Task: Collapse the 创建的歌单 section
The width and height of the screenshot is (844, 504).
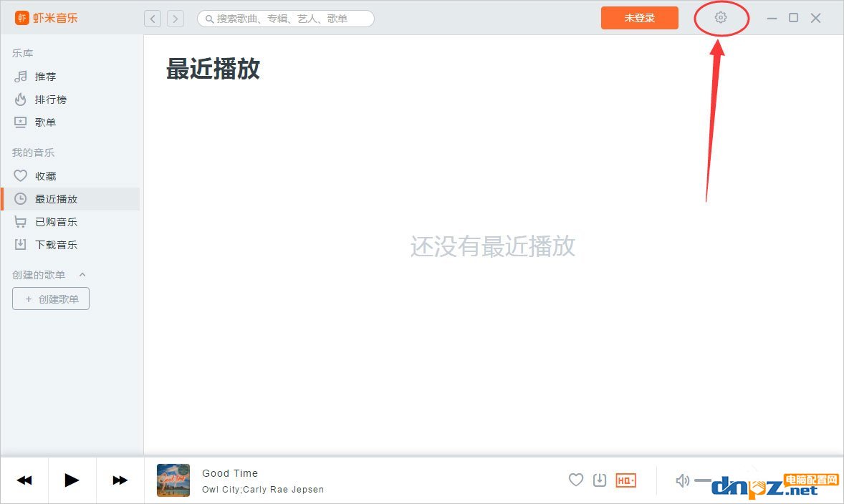Action: point(82,275)
